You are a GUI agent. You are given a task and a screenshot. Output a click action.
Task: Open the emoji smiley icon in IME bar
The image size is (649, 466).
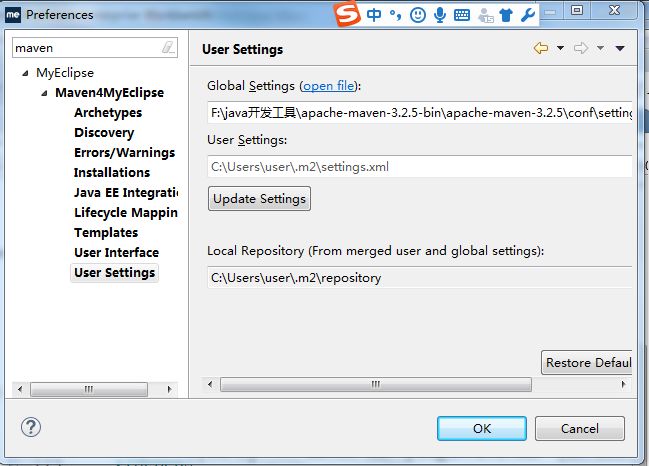(418, 15)
